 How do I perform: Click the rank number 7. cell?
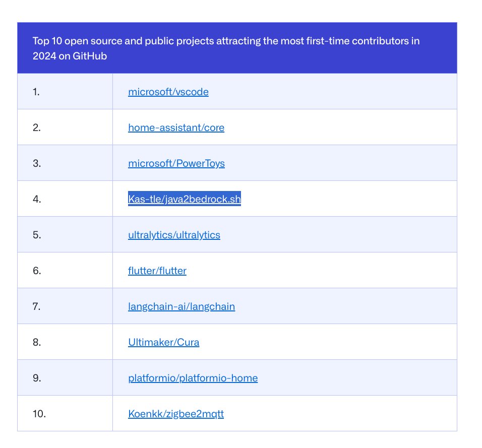coord(65,306)
